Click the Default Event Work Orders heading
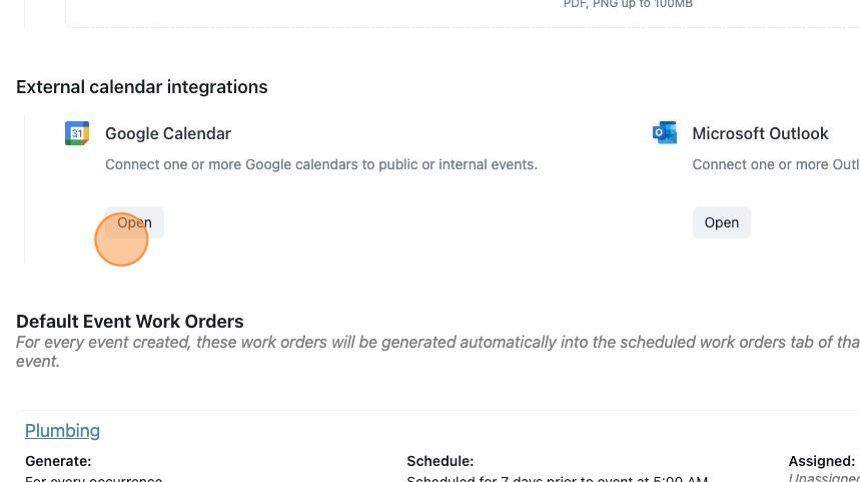 pos(129,321)
